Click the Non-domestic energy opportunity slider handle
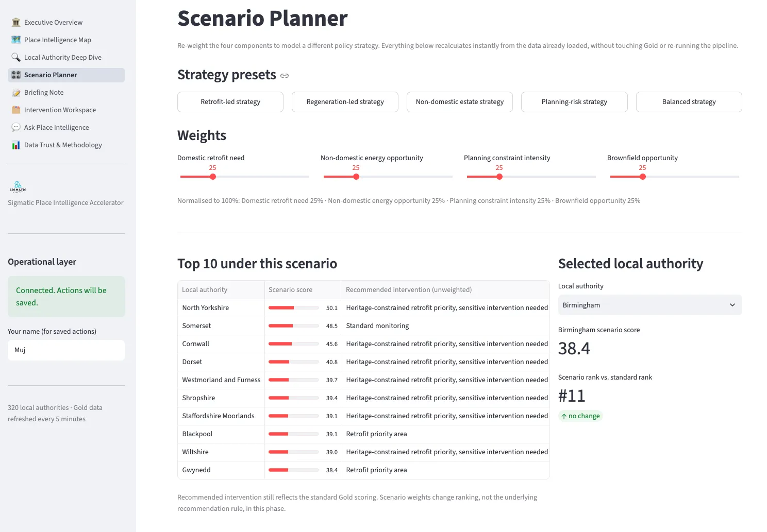The height and width of the screenshot is (532, 767). [356, 177]
